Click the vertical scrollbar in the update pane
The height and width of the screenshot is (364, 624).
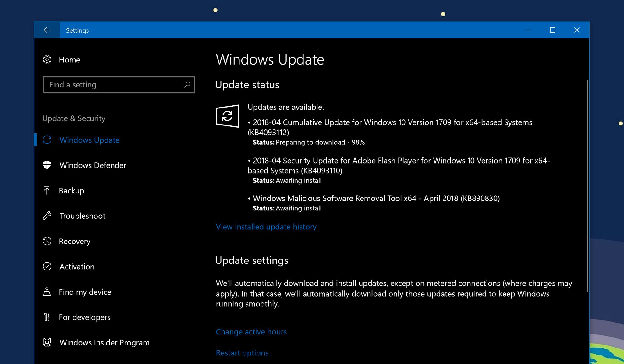click(x=587, y=186)
